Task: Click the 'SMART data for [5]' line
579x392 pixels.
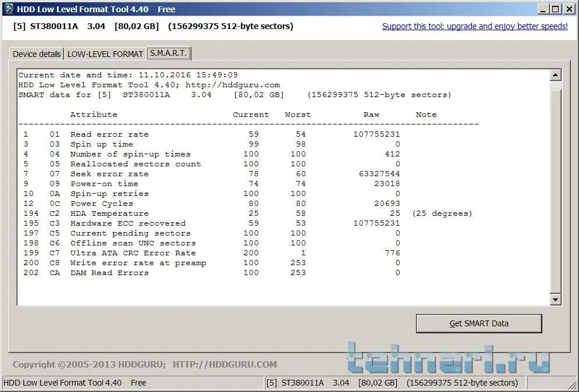Action: tap(235, 95)
